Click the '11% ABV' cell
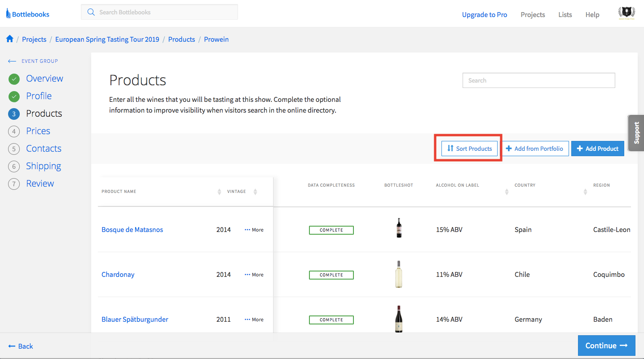 point(449,275)
